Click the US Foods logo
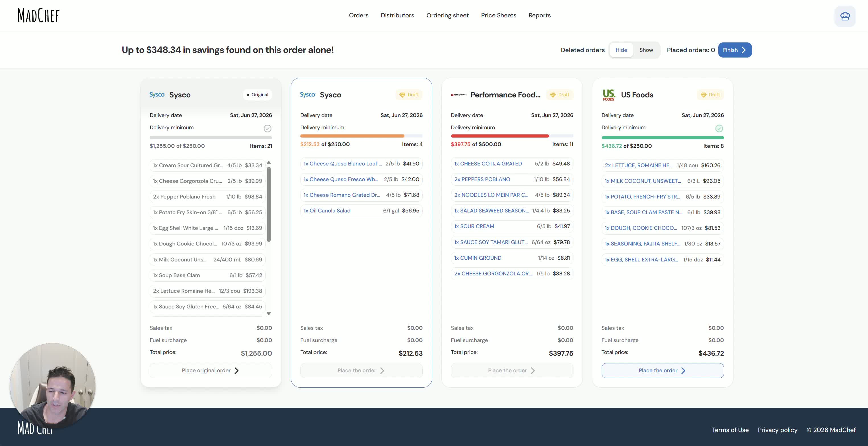This screenshot has width=868, height=446. click(x=609, y=95)
